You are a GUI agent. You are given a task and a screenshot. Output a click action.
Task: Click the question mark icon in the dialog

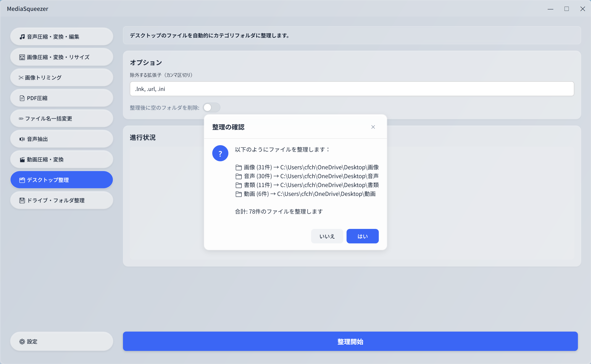(220, 153)
